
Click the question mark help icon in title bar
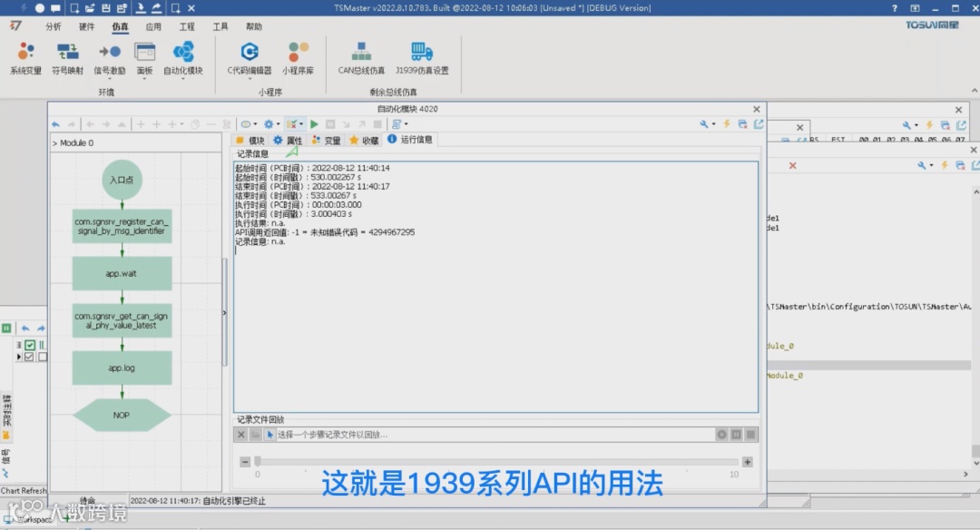[x=895, y=8]
